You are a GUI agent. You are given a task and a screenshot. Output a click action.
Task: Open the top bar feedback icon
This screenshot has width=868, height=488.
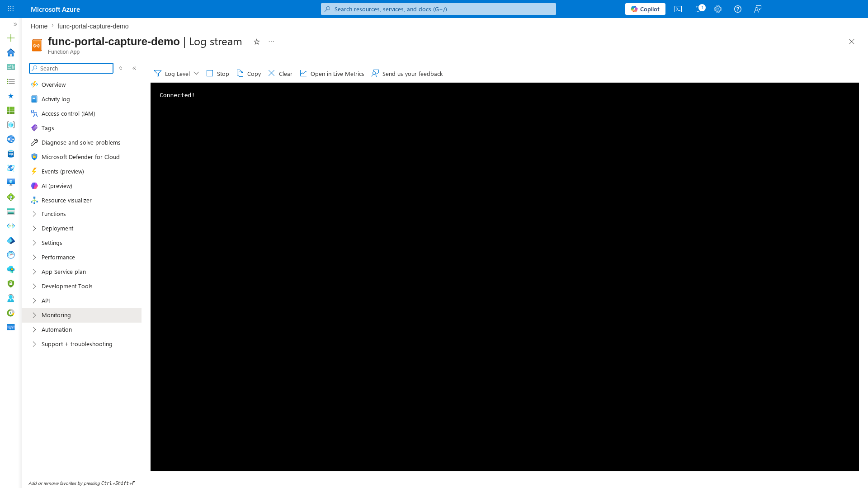(x=758, y=9)
